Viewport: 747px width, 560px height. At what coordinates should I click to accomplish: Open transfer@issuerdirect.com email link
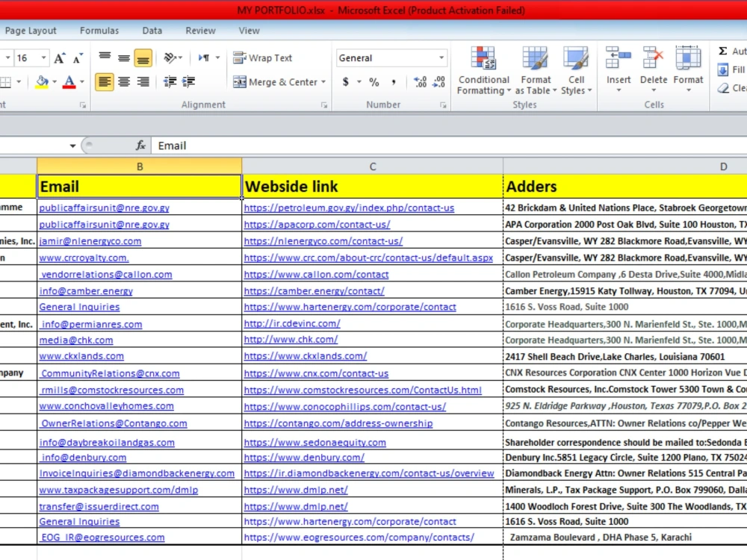point(99,507)
